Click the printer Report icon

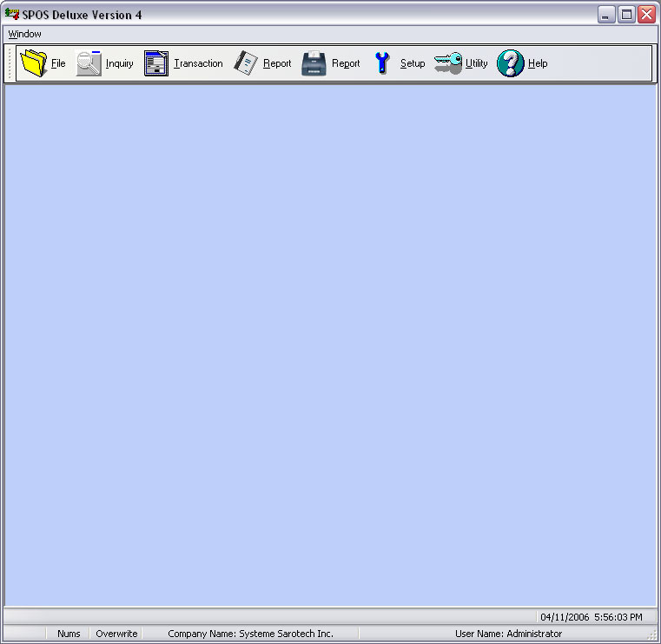[x=314, y=63]
